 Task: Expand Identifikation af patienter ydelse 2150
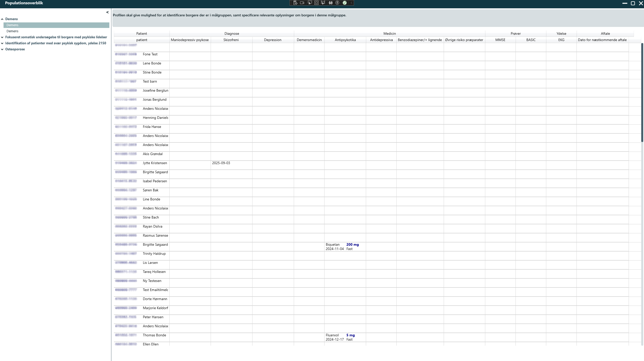pyautogui.click(x=2, y=43)
